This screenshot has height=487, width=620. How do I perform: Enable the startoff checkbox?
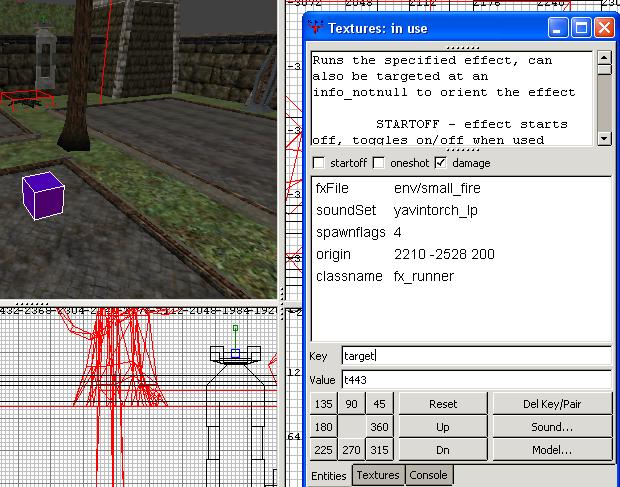(319, 163)
